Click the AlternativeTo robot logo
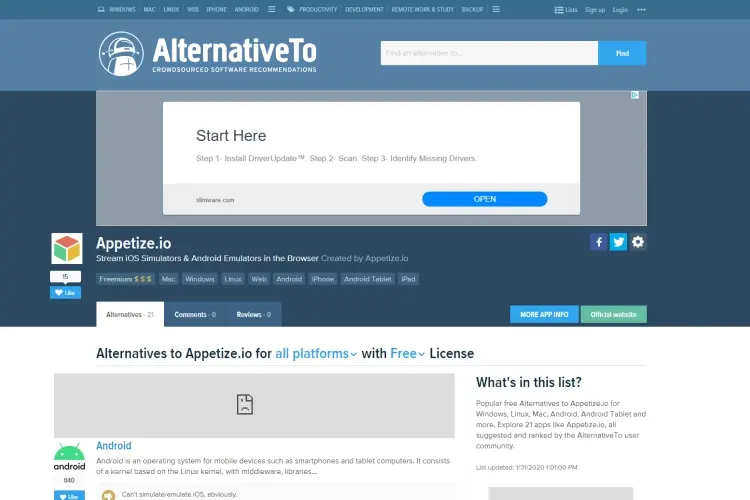 121,54
